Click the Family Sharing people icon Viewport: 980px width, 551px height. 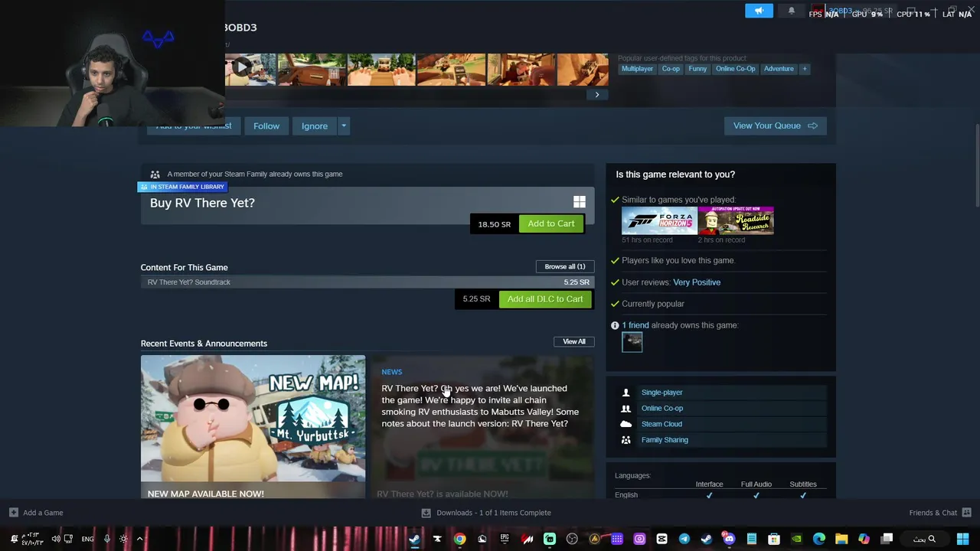click(626, 440)
